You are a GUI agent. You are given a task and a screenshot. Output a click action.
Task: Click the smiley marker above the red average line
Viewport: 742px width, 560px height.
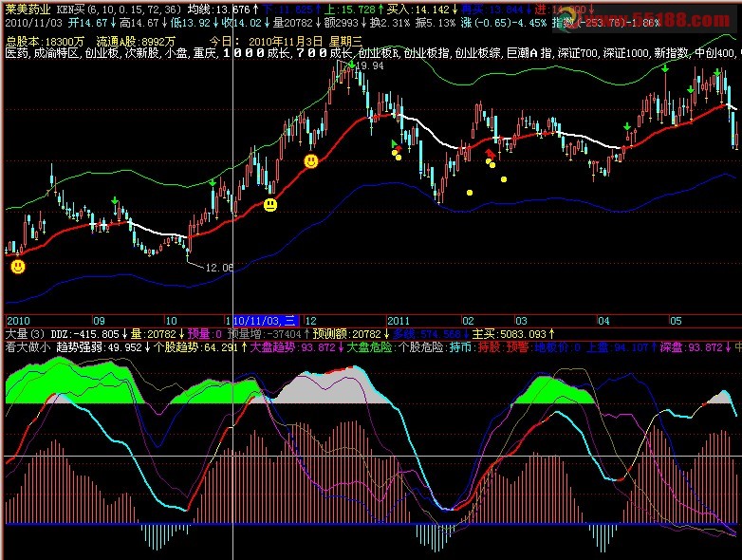(x=310, y=162)
